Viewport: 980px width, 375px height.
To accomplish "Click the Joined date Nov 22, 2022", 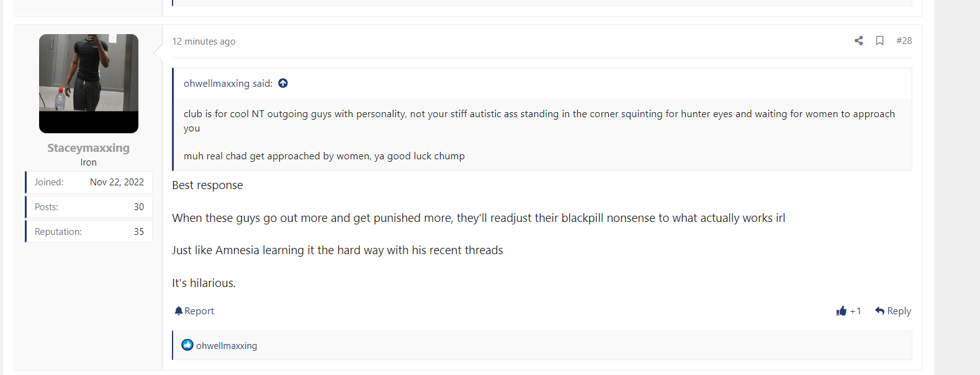I will [117, 182].
